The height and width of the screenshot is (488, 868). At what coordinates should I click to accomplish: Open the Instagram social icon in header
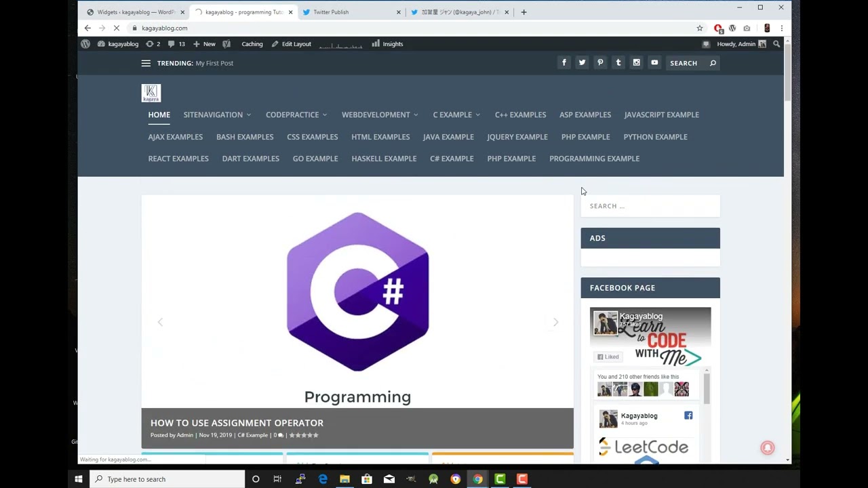pyautogui.click(x=636, y=62)
